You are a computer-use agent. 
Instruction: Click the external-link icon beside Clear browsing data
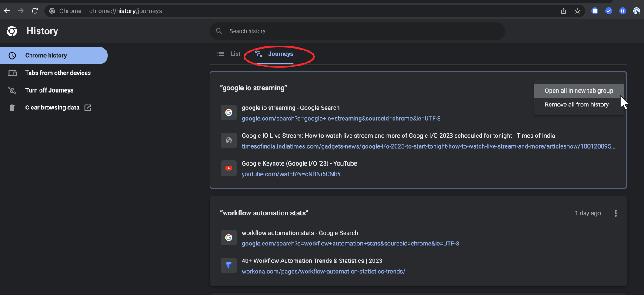coord(88,108)
